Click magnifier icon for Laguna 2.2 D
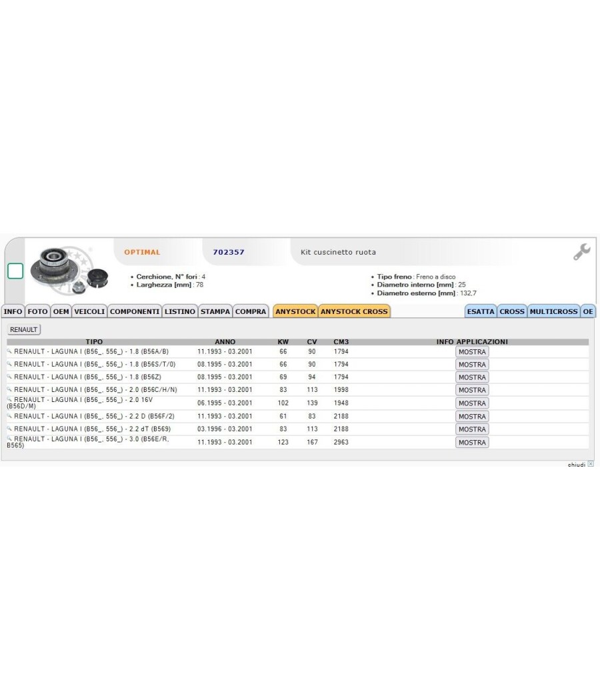Screen dimensions: 600x700 (9, 415)
